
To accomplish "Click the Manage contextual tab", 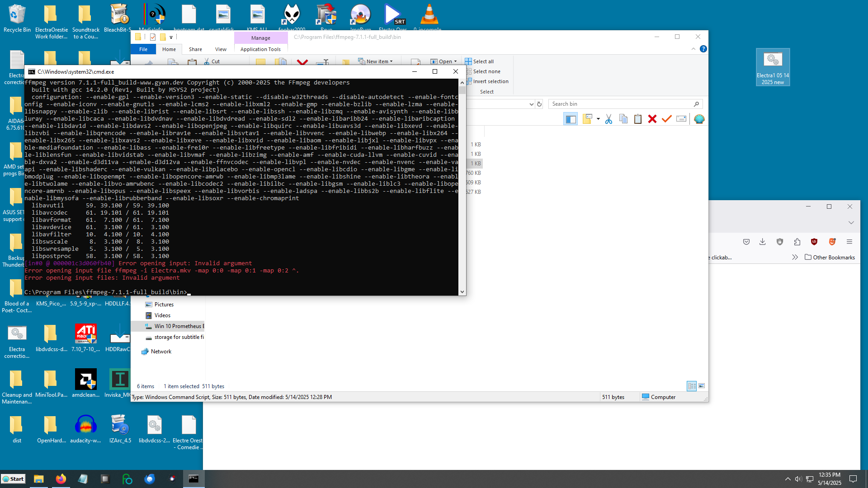I will coord(261,38).
